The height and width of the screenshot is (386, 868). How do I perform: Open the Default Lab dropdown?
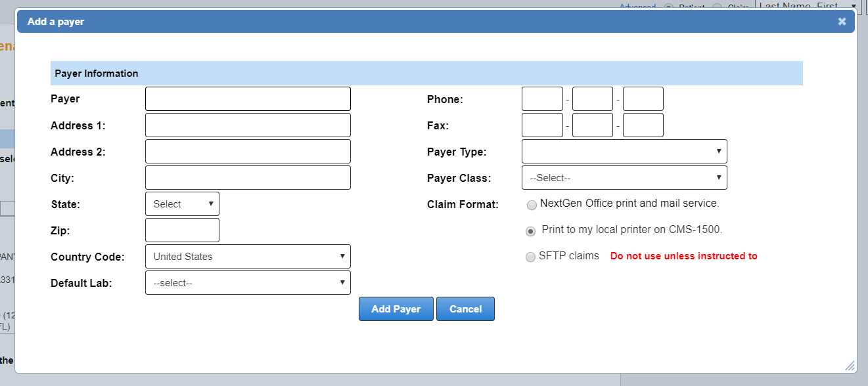(248, 283)
